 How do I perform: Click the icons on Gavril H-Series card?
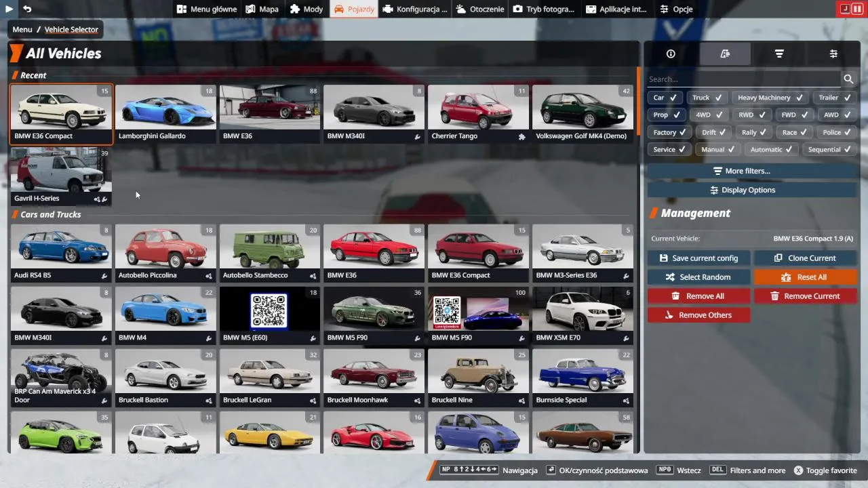pos(101,199)
